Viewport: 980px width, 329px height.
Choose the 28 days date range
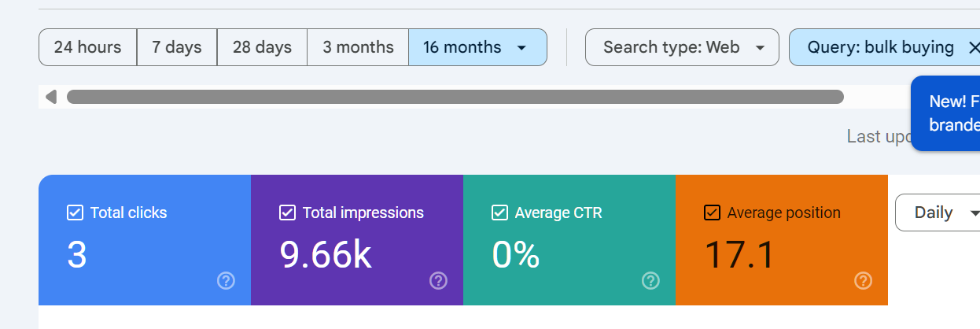[262, 47]
